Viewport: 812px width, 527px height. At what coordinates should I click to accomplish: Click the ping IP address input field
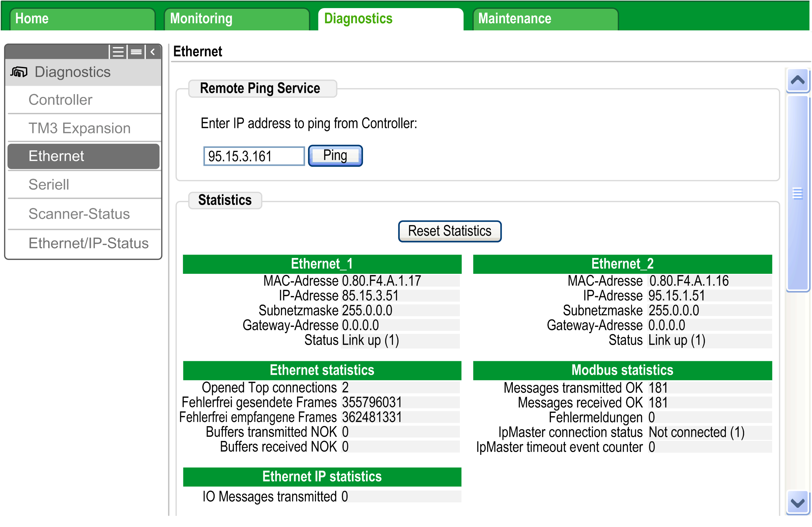pos(254,157)
